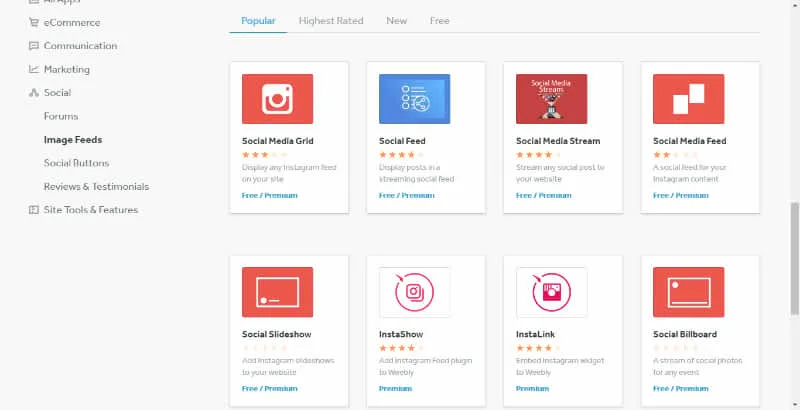Click the Social Billboard title
The image size is (800, 410).
tap(685, 334)
